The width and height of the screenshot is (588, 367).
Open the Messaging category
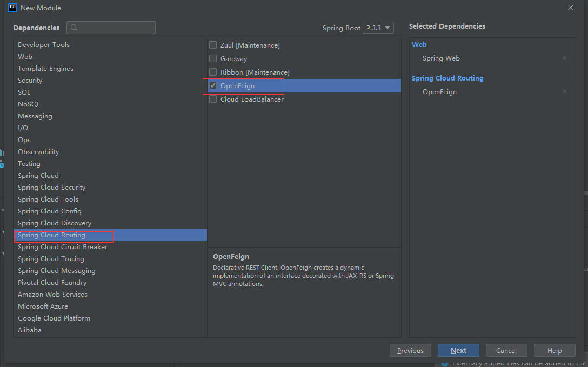click(110, 116)
